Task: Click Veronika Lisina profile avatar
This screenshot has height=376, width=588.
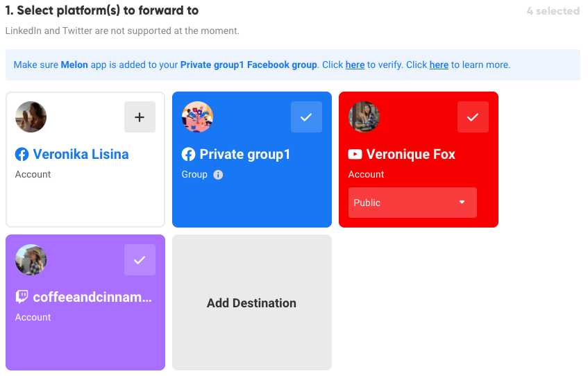Action: click(31, 117)
